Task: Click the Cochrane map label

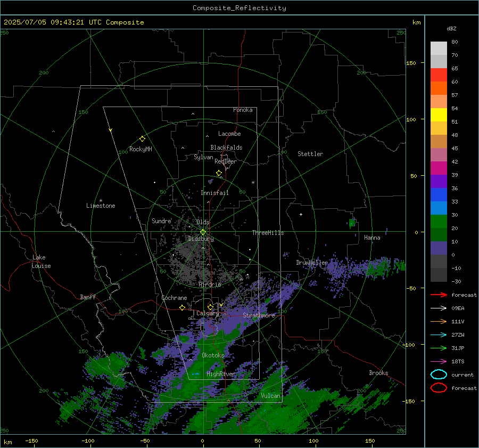Action: [x=174, y=298]
